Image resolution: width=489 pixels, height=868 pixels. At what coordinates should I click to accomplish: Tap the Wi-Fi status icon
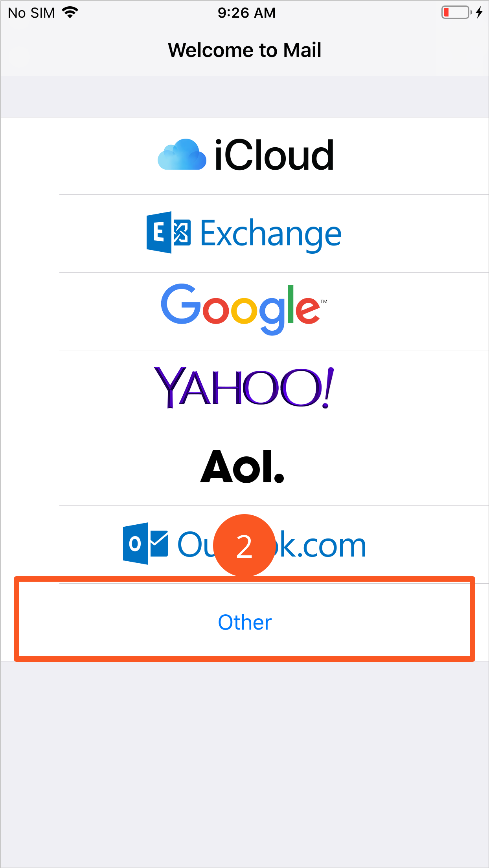[x=70, y=13]
